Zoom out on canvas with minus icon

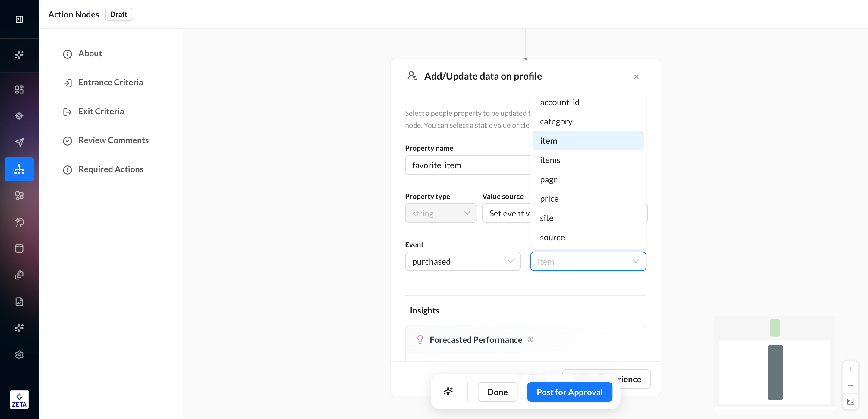pos(850,385)
